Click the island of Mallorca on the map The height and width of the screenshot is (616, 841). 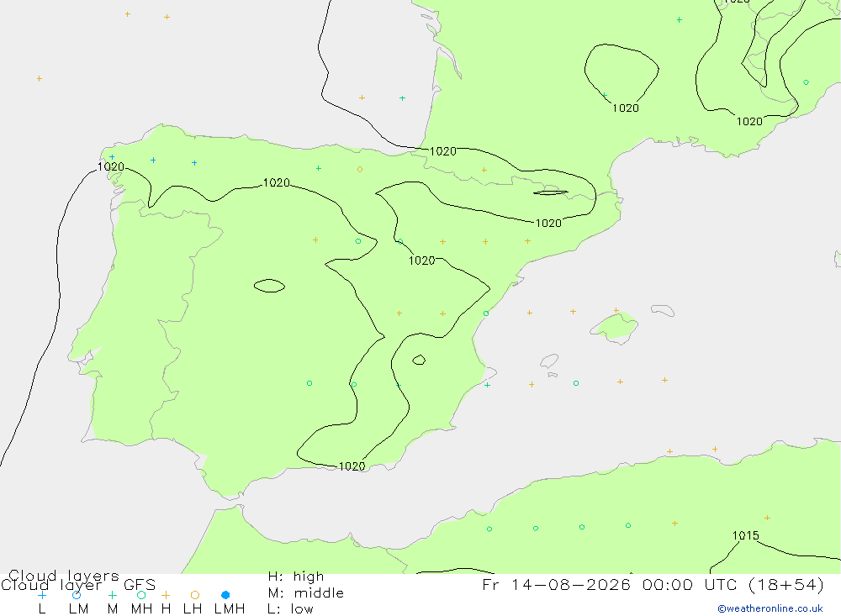coord(615,327)
